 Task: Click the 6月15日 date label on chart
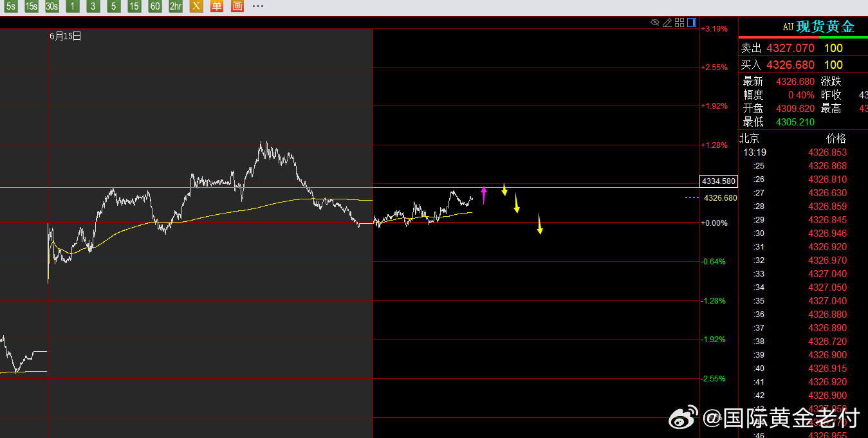click(x=66, y=36)
